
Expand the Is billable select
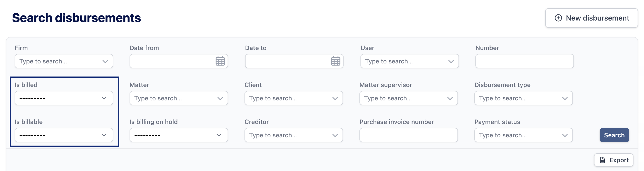tap(64, 135)
